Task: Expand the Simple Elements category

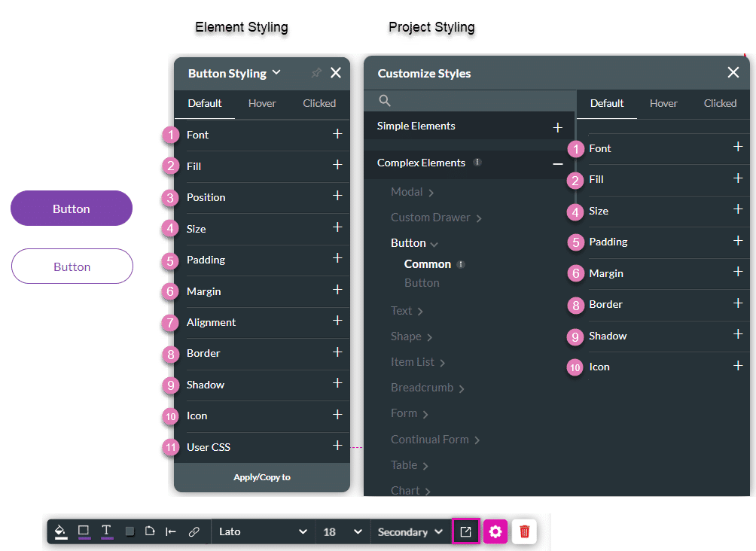Action: [558, 128]
